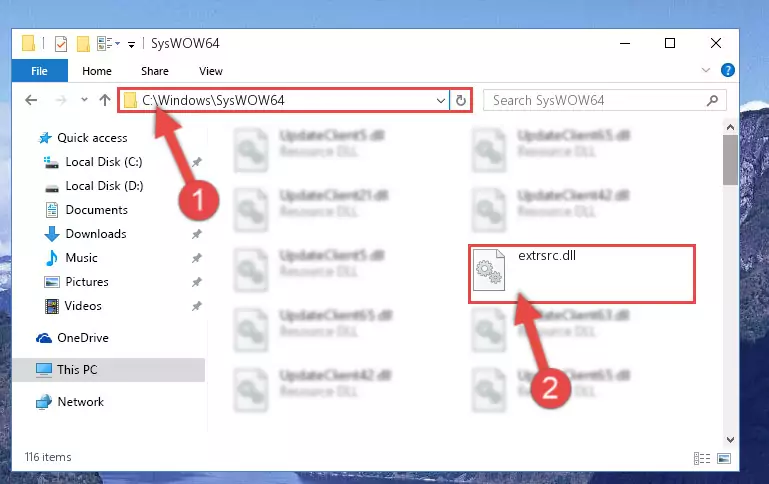
Task: Close the SysWOW64 window
Action: click(x=716, y=43)
